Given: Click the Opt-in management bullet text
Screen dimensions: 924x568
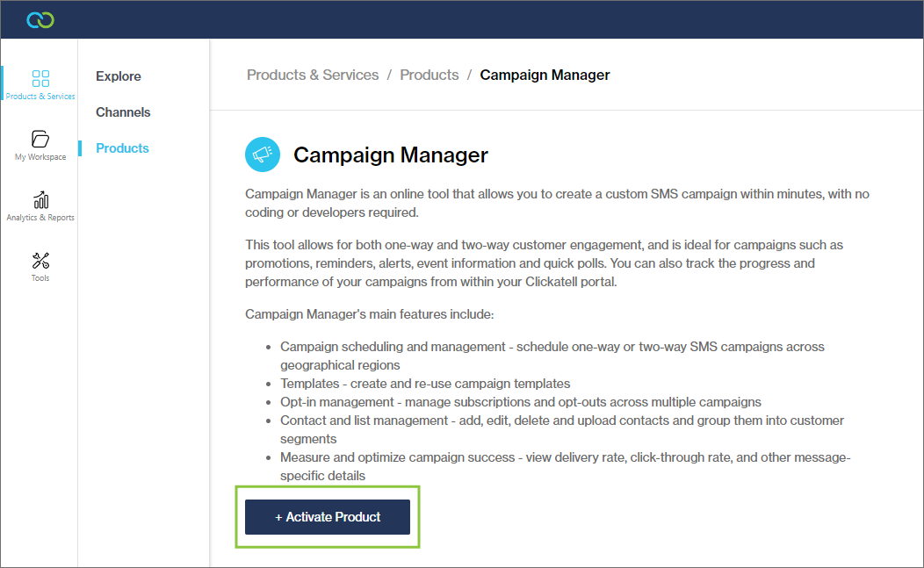Looking at the screenshot, I should [520, 402].
